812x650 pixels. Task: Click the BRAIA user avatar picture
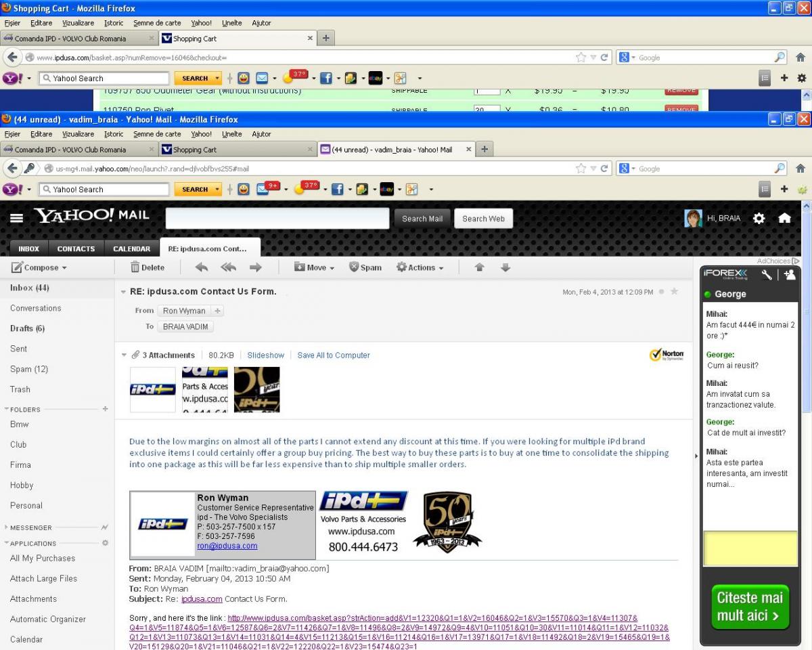coord(693,218)
